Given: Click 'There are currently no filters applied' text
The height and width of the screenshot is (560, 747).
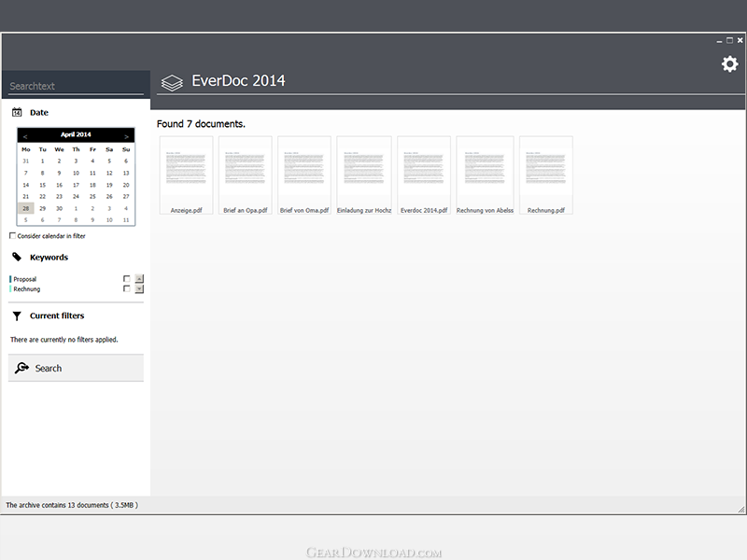Looking at the screenshot, I should tap(64, 340).
